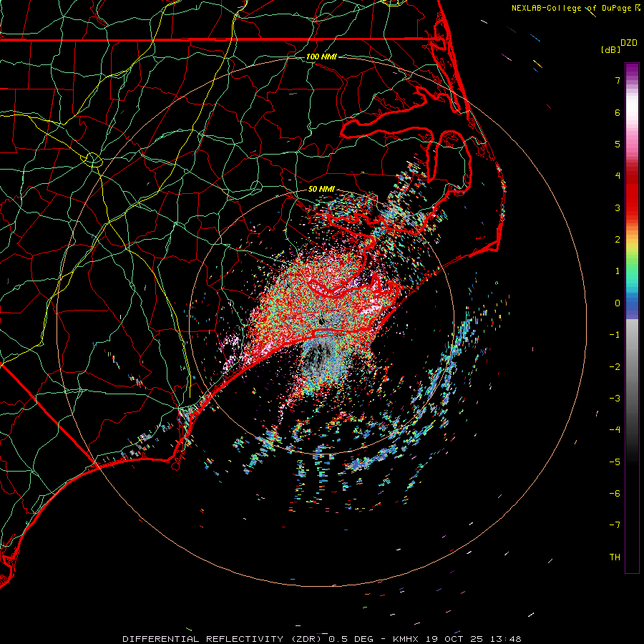The width and height of the screenshot is (644, 644).
Task: Click the 5 dB scale label
Action: point(618,144)
